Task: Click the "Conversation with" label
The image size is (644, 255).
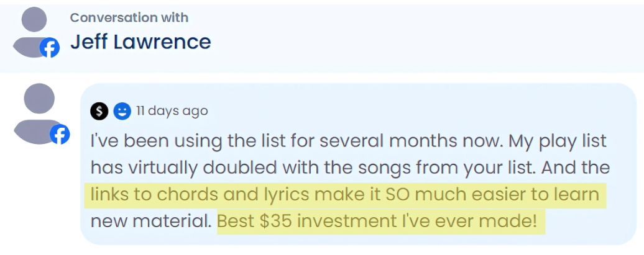Action: pos(129,17)
